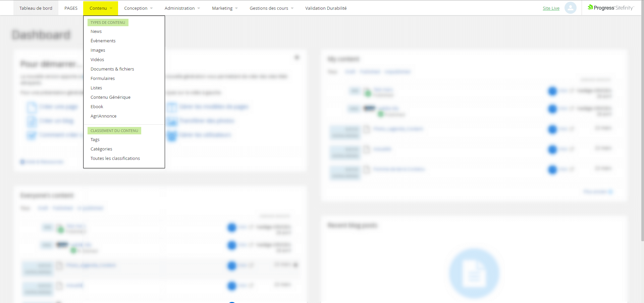Expand the Administration dropdown menu
Screen dimensions: 644x303
click(182, 8)
